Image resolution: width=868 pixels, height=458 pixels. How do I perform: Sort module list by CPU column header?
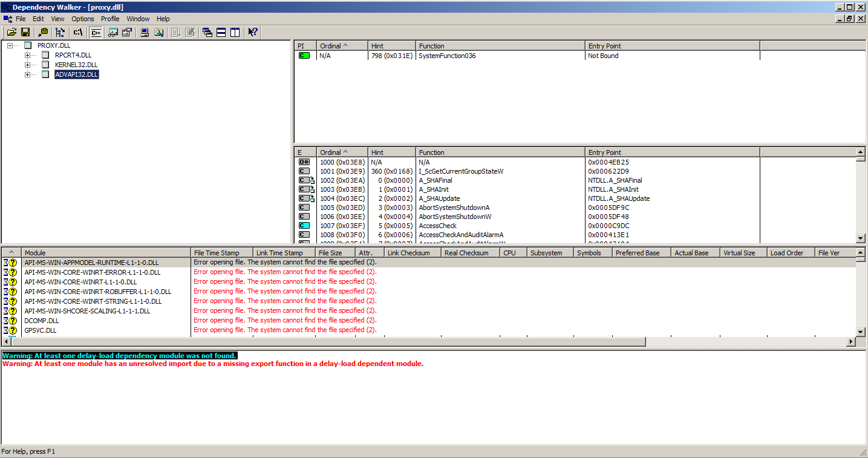(x=514, y=253)
